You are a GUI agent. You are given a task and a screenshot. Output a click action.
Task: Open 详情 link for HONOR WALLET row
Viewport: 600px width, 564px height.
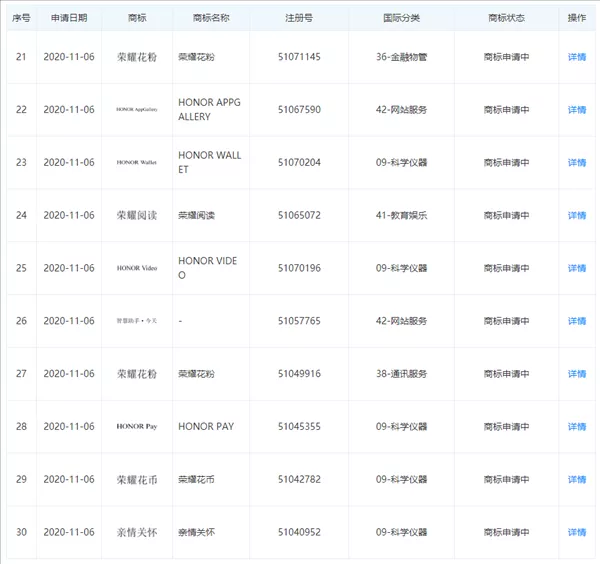pos(577,163)
